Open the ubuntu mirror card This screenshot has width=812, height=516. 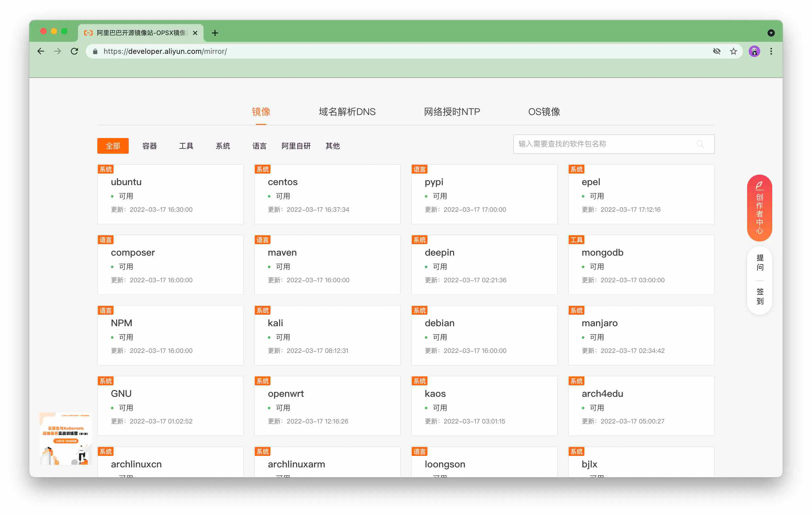point(170,194)
